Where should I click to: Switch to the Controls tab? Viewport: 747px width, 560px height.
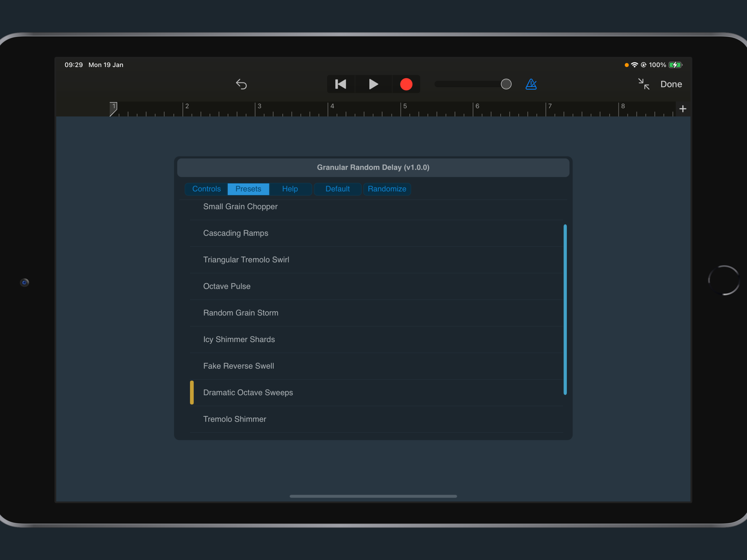point(206,189)
